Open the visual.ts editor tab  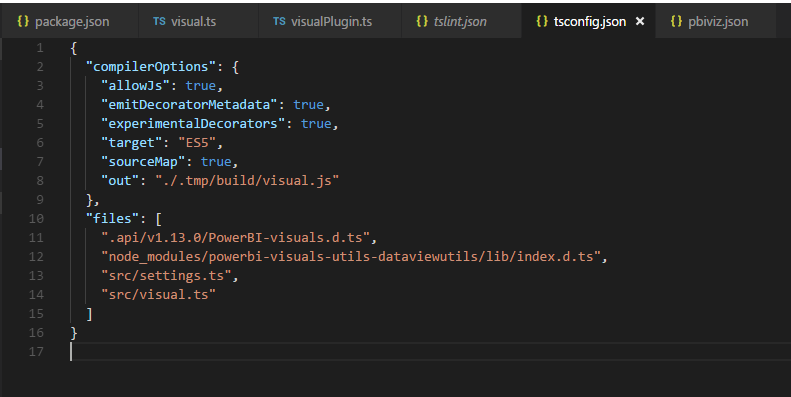tap(198, 21)
